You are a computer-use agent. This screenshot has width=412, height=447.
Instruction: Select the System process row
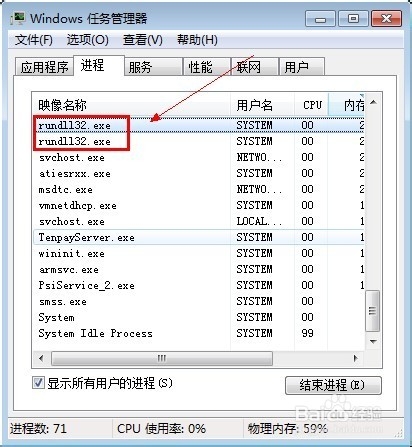point(199,317)
